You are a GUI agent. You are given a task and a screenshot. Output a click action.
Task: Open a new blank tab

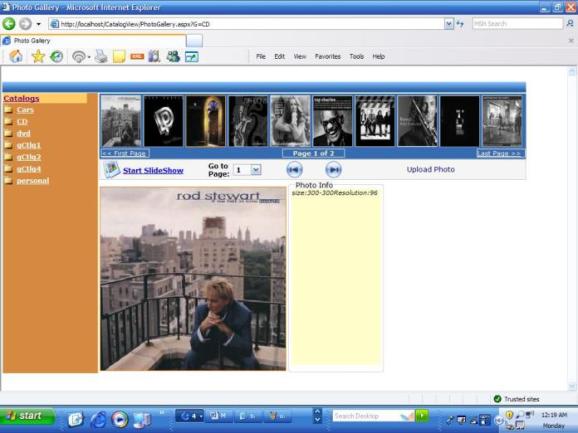pyautogui.click(x=195, y=41)
